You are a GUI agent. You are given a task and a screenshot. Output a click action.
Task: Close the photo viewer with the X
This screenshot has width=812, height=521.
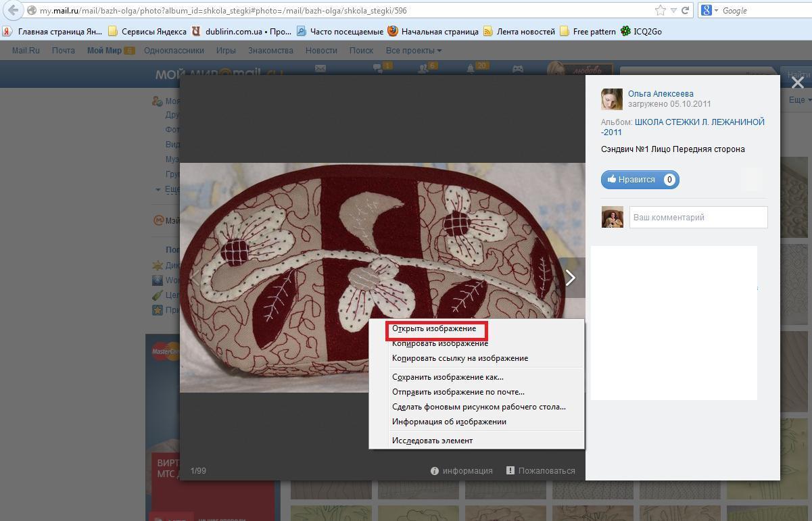tap(797, 82)
